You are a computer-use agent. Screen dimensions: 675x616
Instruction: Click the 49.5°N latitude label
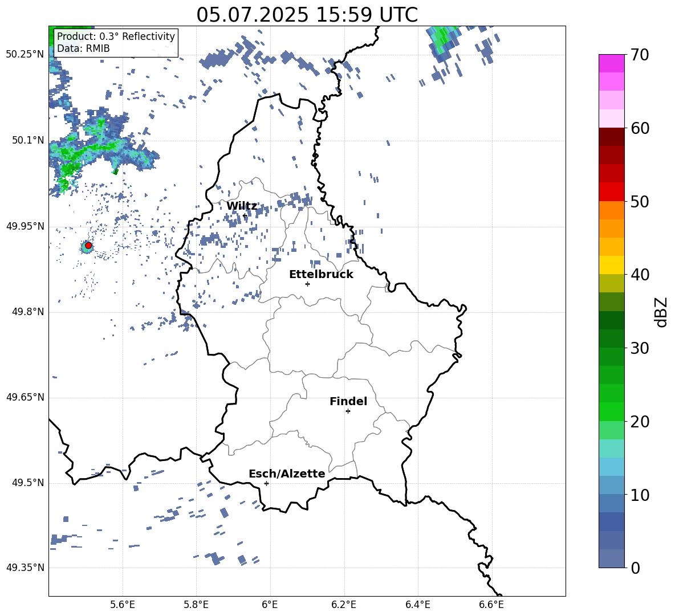pyautogui.click(x=27, y=483)
